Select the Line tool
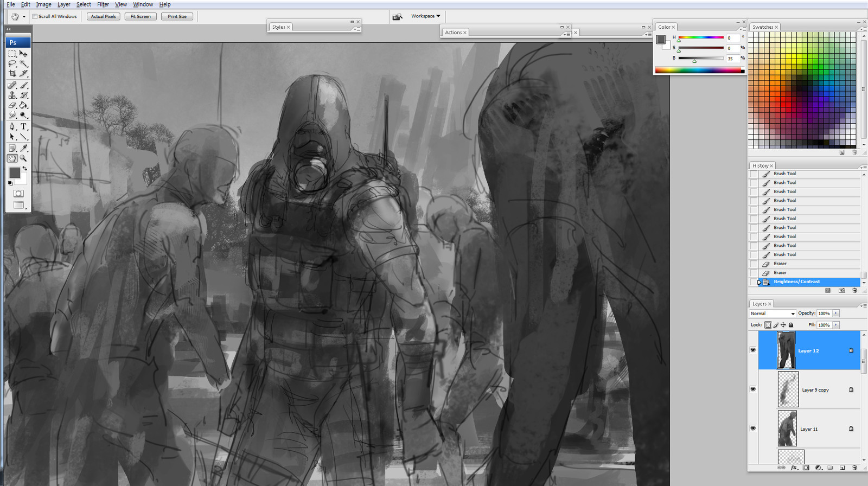Viewport: 868px width, 486px height. click(23, 136)
